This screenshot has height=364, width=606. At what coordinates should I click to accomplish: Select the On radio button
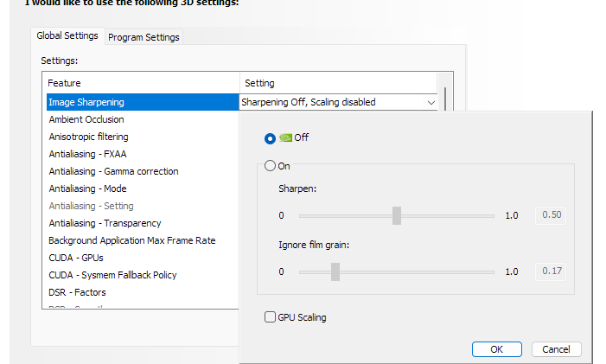(x=271, y=166)
